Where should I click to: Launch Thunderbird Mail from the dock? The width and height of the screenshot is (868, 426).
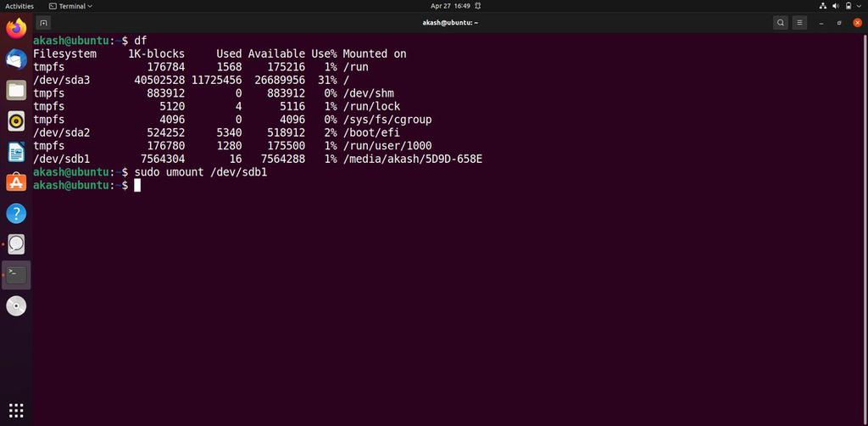point(16,59)
